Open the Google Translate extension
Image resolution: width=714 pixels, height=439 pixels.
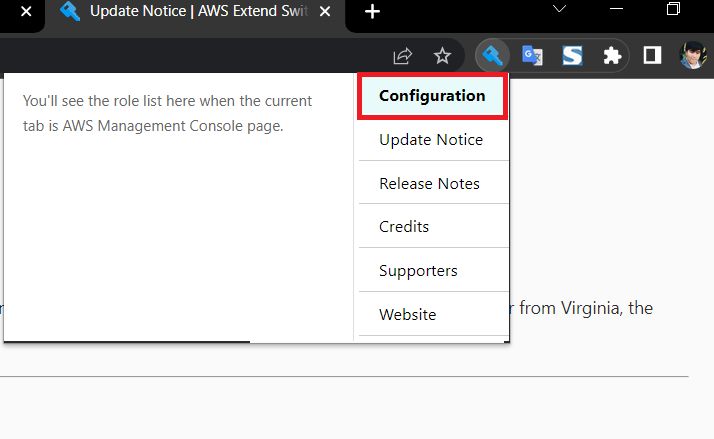point(533,56)
